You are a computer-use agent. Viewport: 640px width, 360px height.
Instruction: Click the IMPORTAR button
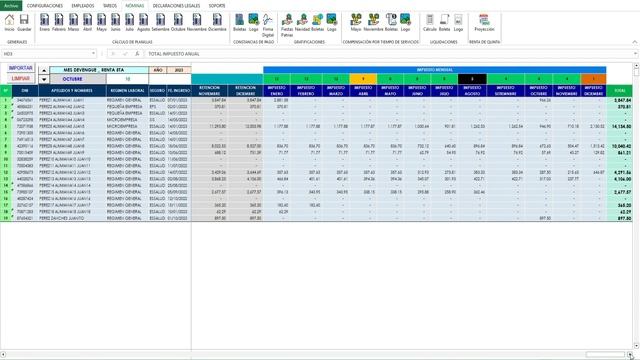point(20,68)
